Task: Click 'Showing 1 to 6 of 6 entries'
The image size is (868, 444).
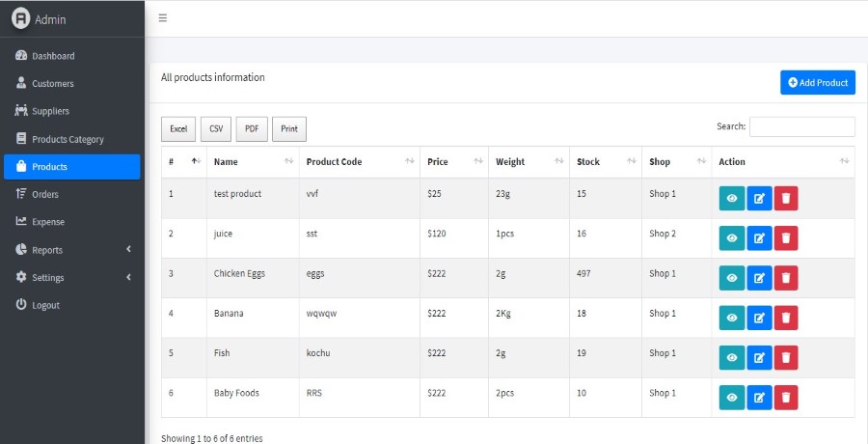Action: coord(212,438)
